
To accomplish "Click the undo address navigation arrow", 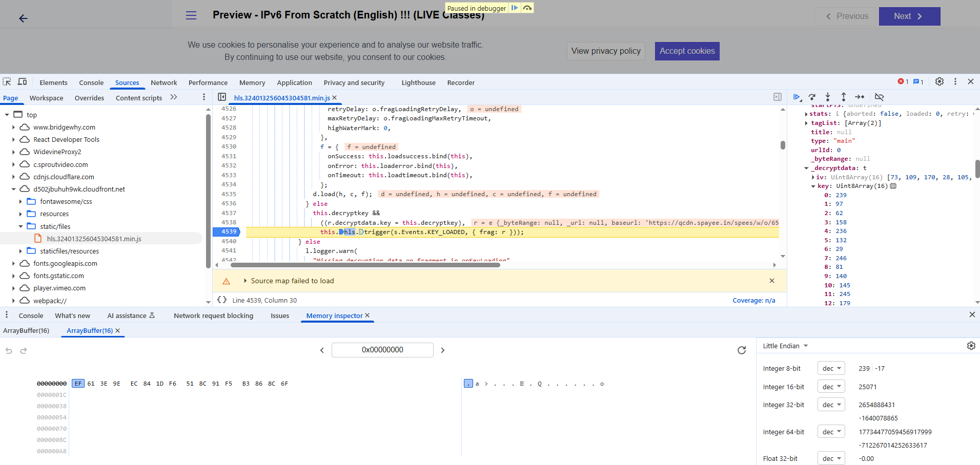I will [9, 351].
